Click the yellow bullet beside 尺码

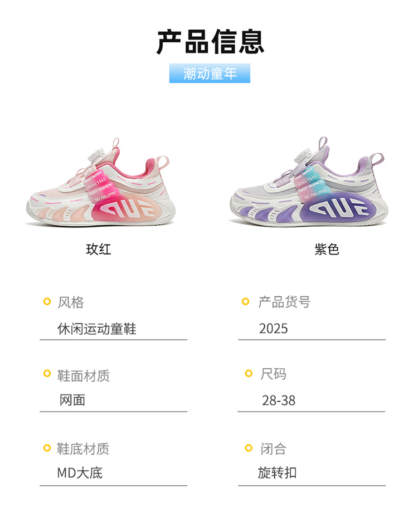pyautogui.click(x=249, y=374)
